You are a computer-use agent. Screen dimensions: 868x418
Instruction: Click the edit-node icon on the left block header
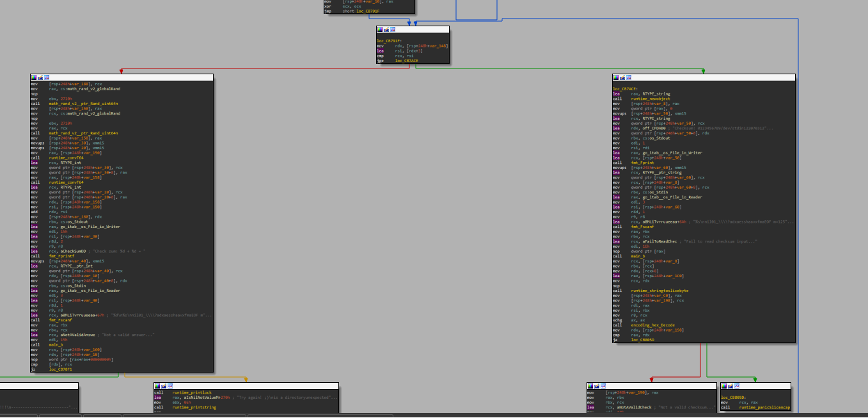pyautogui.click(x=40, y=77)
